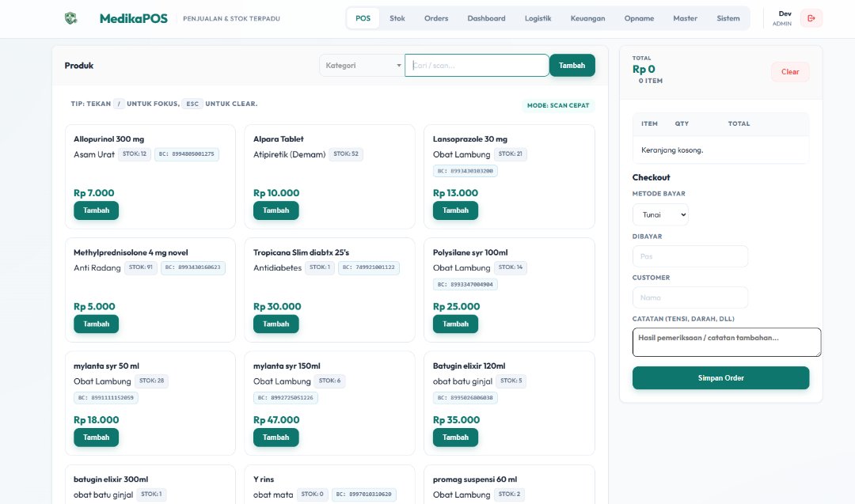Click the Dibayar amount field
Viewport: 855px width, 504px height.
[x=690, y=256]
